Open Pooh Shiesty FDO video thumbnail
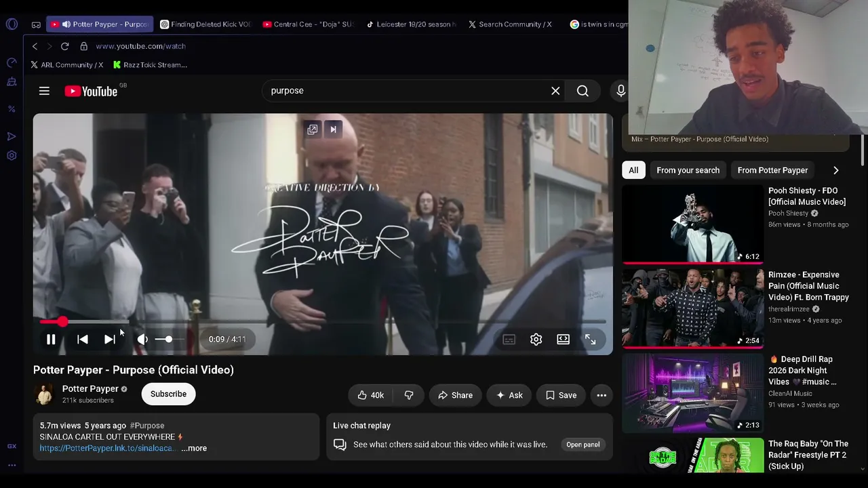The height and width of the screenshot is (488, 868). pos(692,224)
